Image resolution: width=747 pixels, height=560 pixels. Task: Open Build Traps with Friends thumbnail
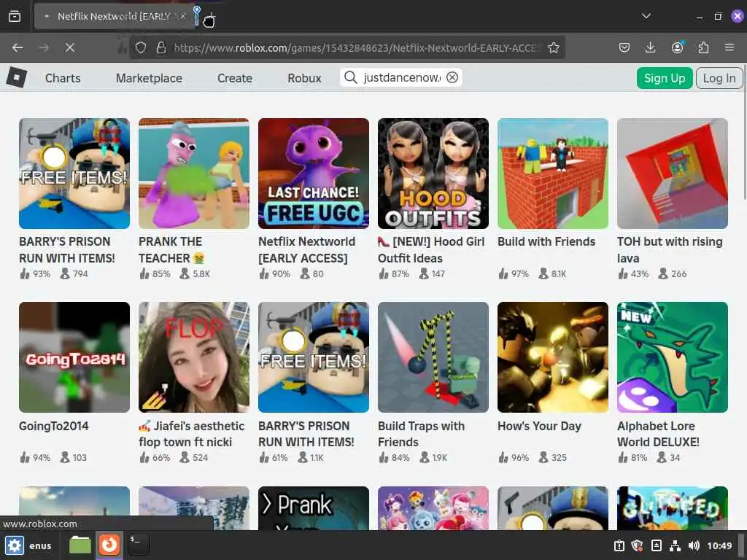tap(433, 357)
